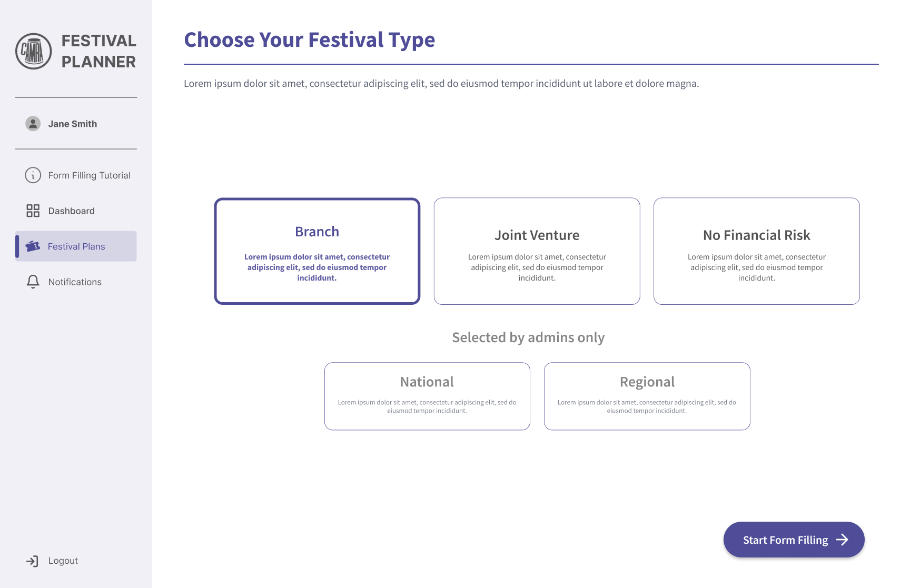Open Form Filling Tutorial menu item
The image size is (910, 588).
point(89,175)
